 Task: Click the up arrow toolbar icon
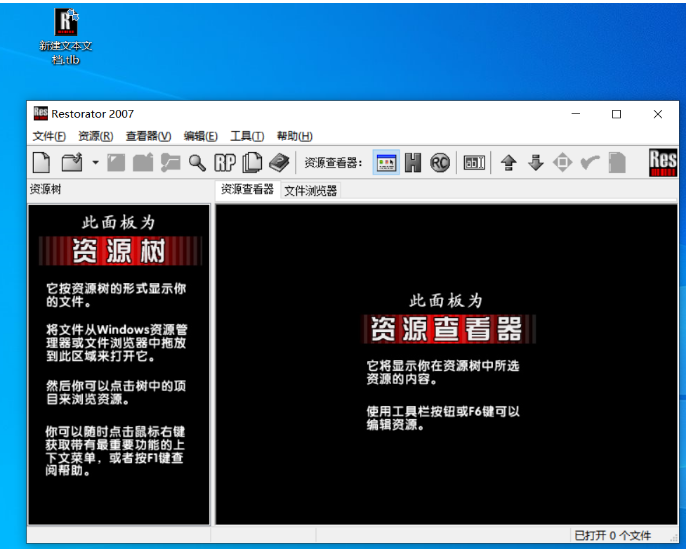(x=508, y=163)
